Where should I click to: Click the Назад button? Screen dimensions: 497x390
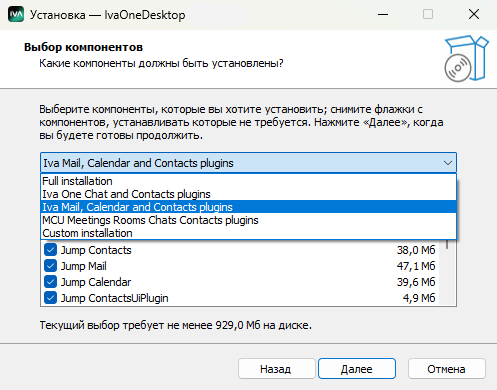(x=276, y=369)
